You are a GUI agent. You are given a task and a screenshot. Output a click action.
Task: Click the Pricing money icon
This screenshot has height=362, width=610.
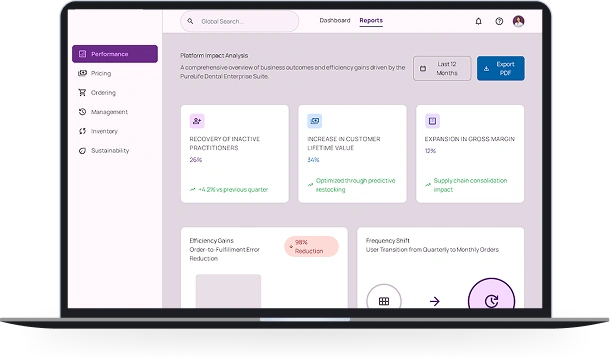[x=82, y=73]
